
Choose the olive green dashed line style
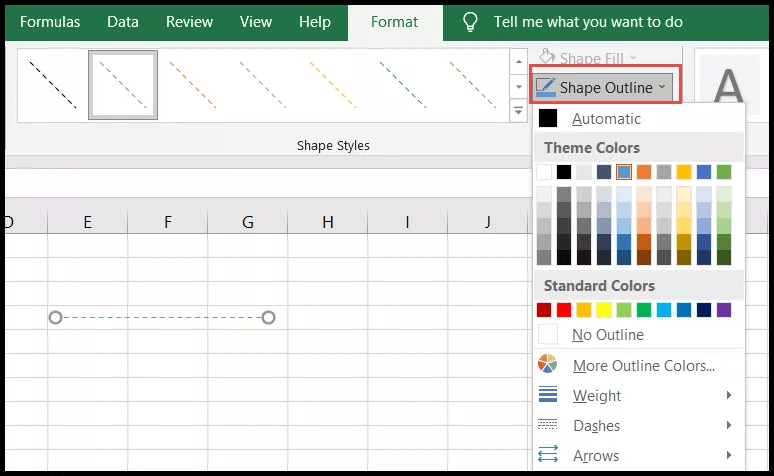point(473,85)
